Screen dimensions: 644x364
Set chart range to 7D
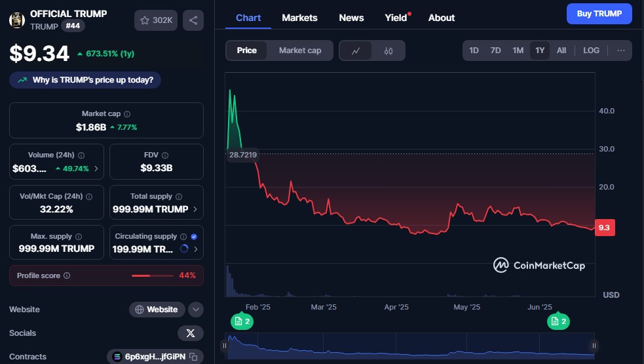[x=496, y=51]
